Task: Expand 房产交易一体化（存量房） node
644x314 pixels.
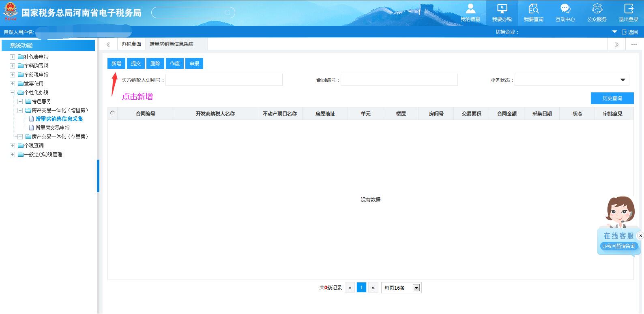Action: point(20,137)
